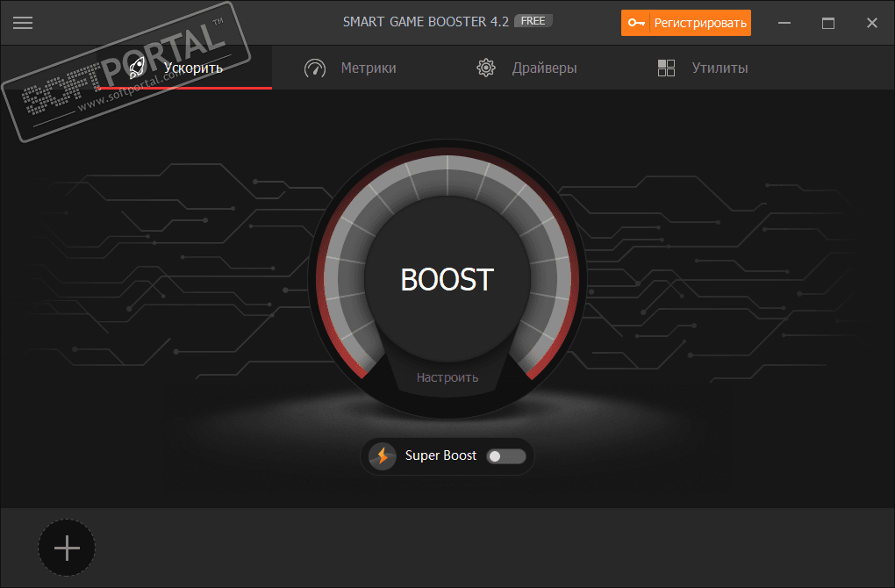The height and width of the screenshot is (588, 895).
Task: Minimize the Smart Game Booster window
Action: point(784,23)
